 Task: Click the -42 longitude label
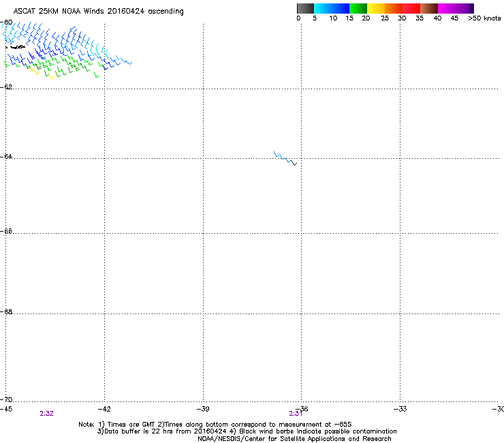click(104, 409)
